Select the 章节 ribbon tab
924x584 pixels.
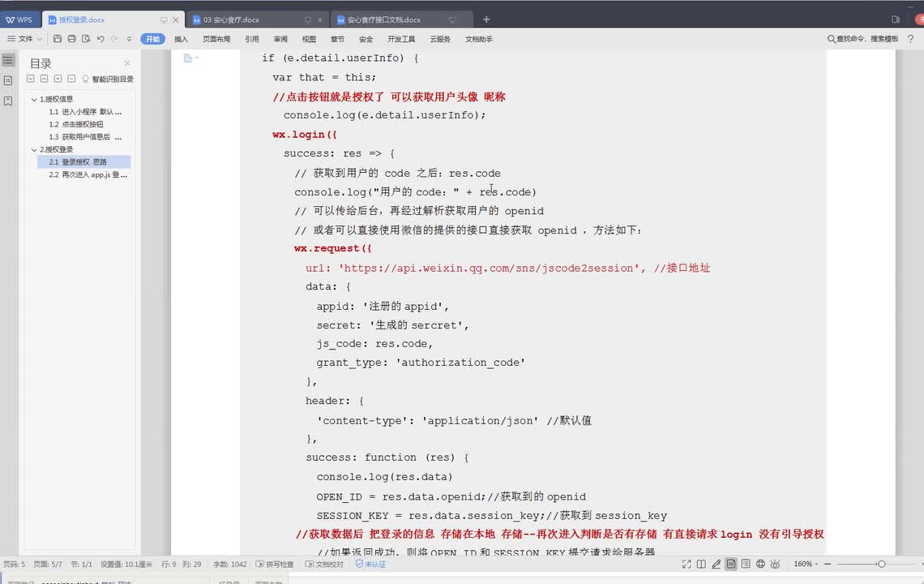tap(337, 39)
